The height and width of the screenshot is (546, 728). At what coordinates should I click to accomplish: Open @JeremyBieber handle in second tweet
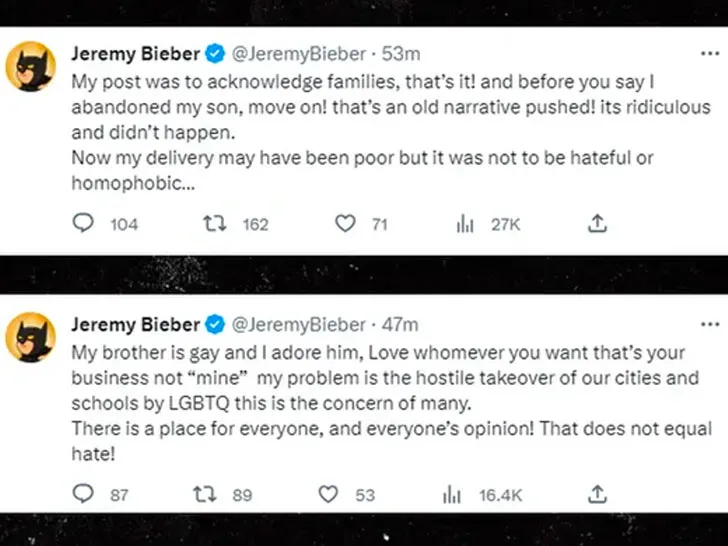(x=298, y=324)
